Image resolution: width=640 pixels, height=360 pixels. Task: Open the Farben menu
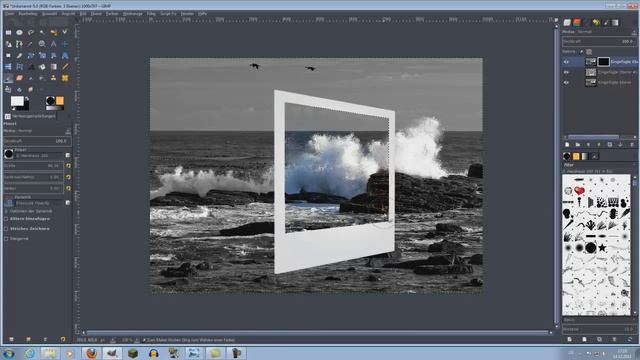[112, 13]
